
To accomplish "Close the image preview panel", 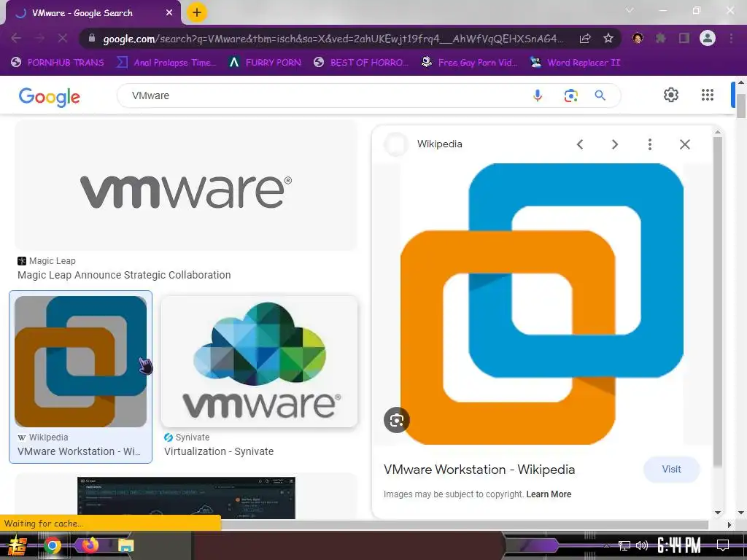I will click(x=684, y=144).
